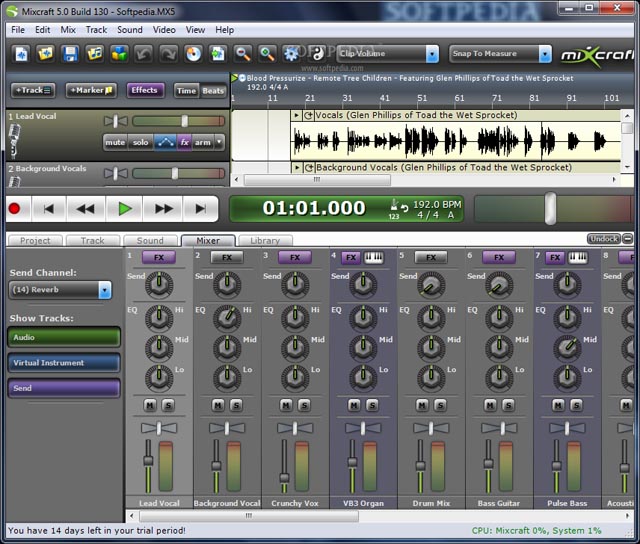The width and height of the screenshot is (640, 544).
Task: Save project with the floppy disk icon
Action: point(70,53)
